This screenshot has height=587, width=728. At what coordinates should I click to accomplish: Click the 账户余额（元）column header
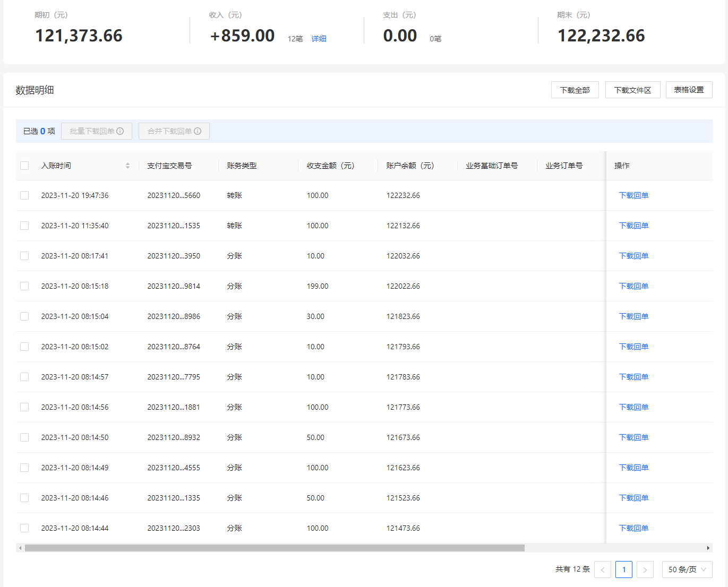click(x=410, y=166)
